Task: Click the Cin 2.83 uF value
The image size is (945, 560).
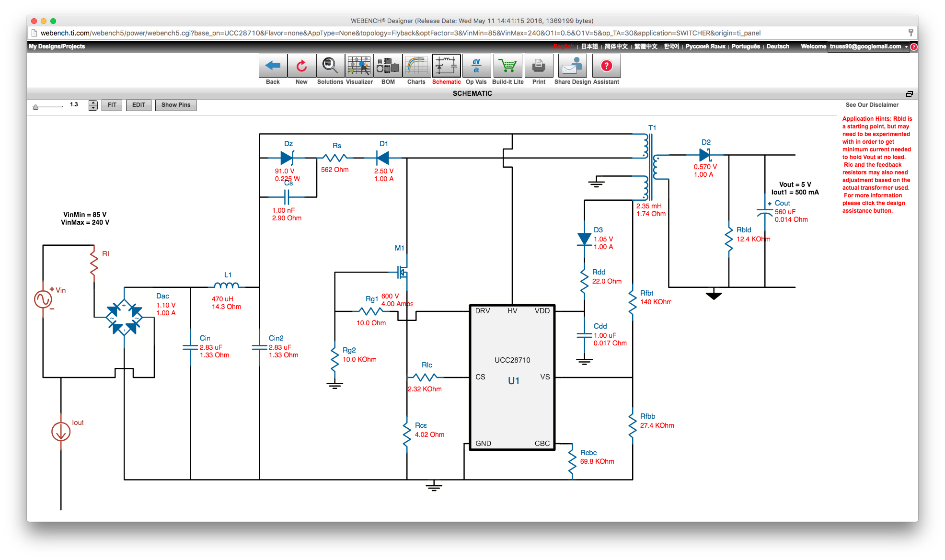Action: pyautogui.click(x=211, y=347)
